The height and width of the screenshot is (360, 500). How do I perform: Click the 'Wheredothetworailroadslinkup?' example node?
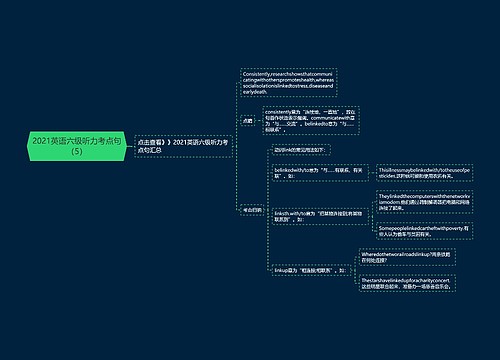click(407, 257)
